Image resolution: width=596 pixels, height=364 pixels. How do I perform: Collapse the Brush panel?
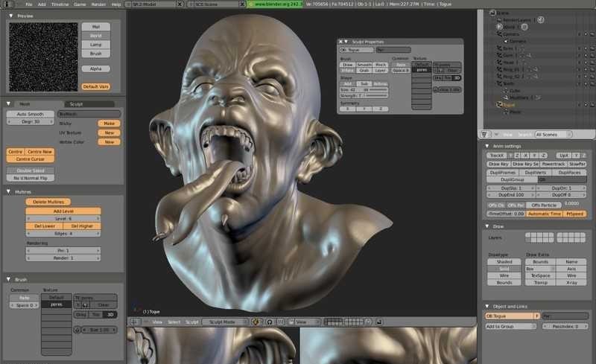(x=8, y=279)
